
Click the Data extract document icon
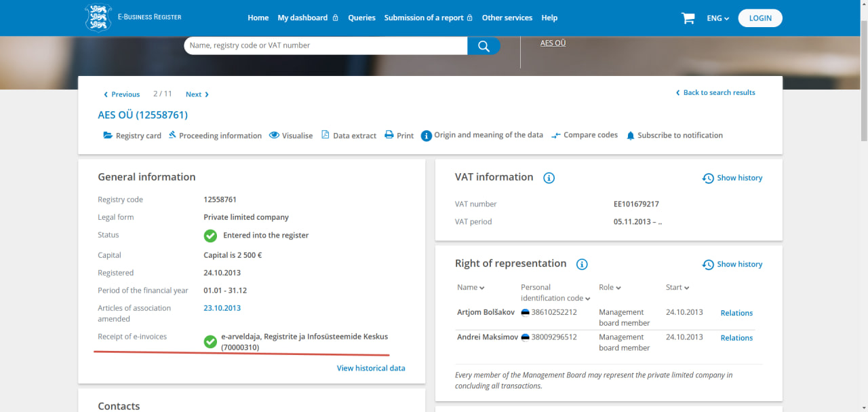point(325,134)
